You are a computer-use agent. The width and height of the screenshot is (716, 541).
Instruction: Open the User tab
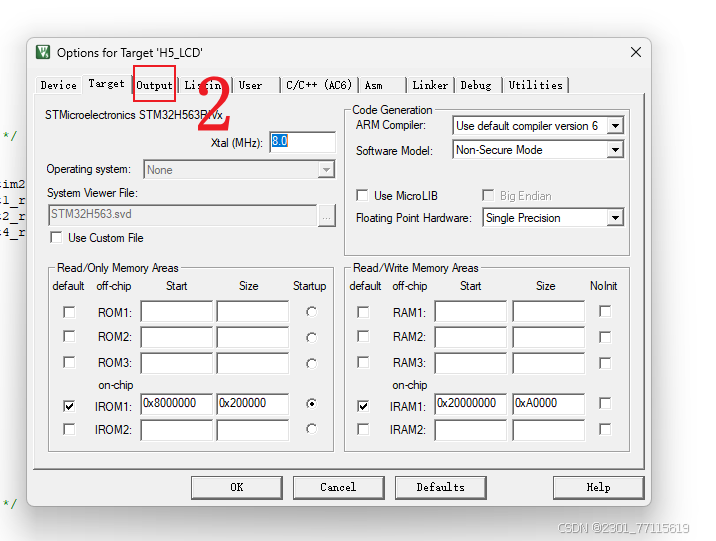pyautogui.click(x=255, y=85)
